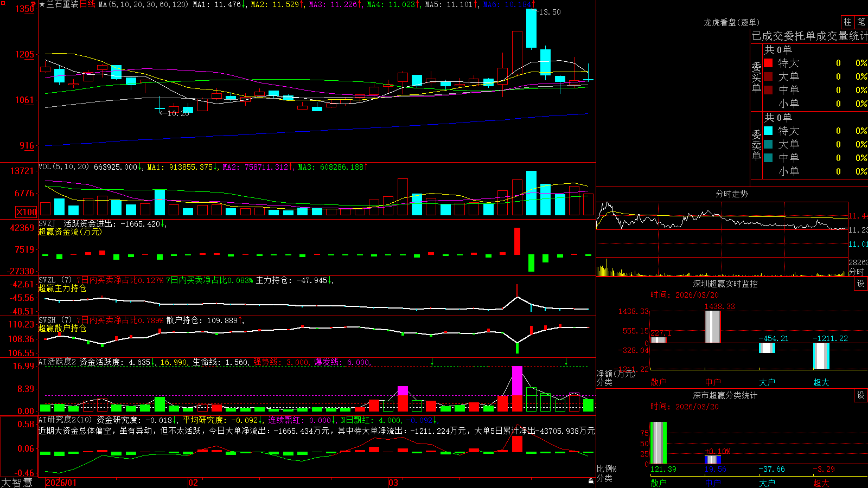Click the 1438.33 中户 bar in 实时监控
This screenshot has width=868, height=488.
coord(713,327)
